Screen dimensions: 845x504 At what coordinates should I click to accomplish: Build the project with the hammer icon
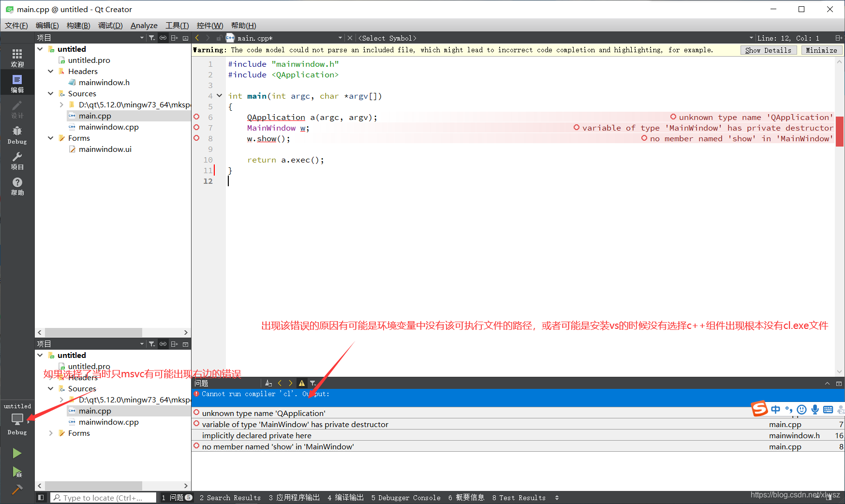pos(17,489)
